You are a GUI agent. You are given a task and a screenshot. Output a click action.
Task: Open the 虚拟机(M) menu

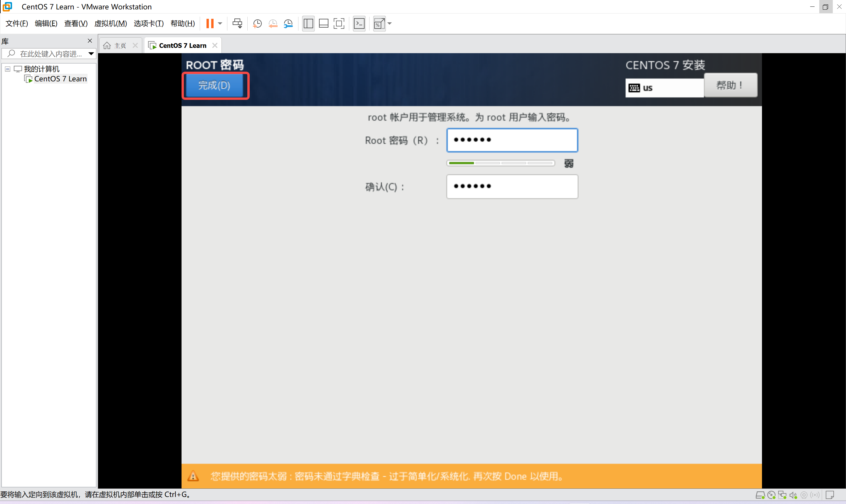110,23
